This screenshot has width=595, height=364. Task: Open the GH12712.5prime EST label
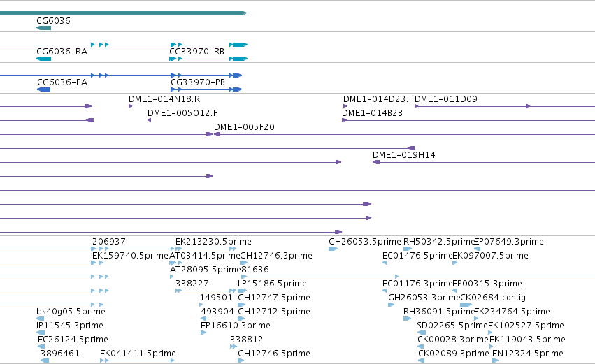pyautogui.click(x=274, y=312)
